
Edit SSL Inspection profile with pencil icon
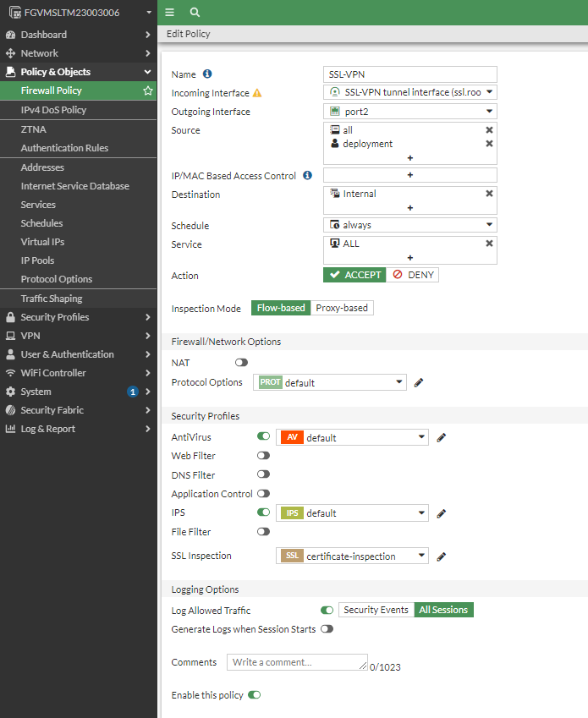pos(441,556)
